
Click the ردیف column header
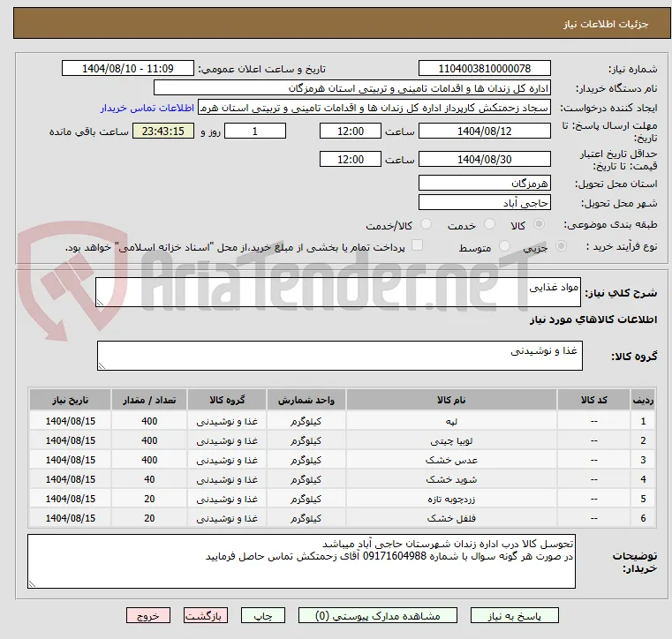click(643, 400)
